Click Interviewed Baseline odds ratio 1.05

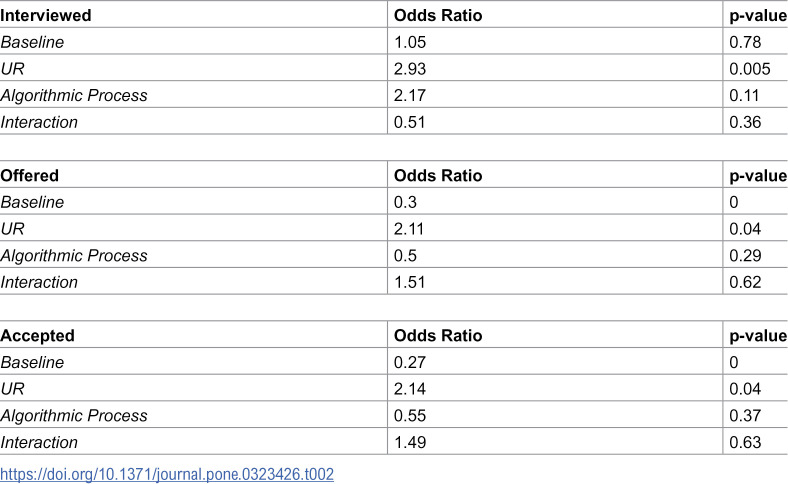(410, 42)
